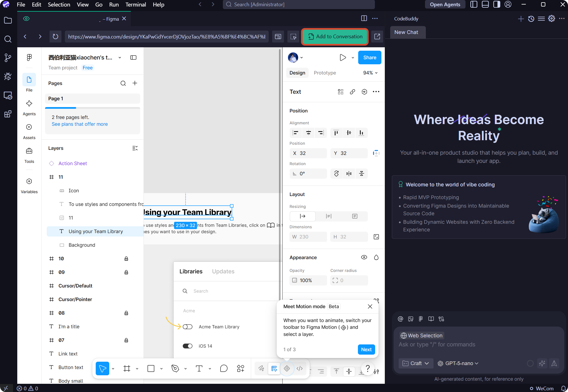Screen dimensions: 568x392
Task: Switch to the Prototype tab
Action: pyautogui.click(x=325, y=73)
